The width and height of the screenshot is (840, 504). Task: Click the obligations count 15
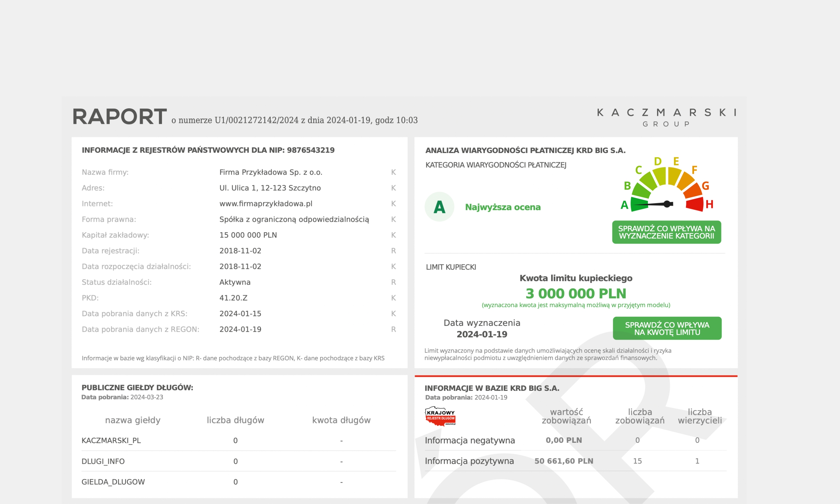[637, 461]
